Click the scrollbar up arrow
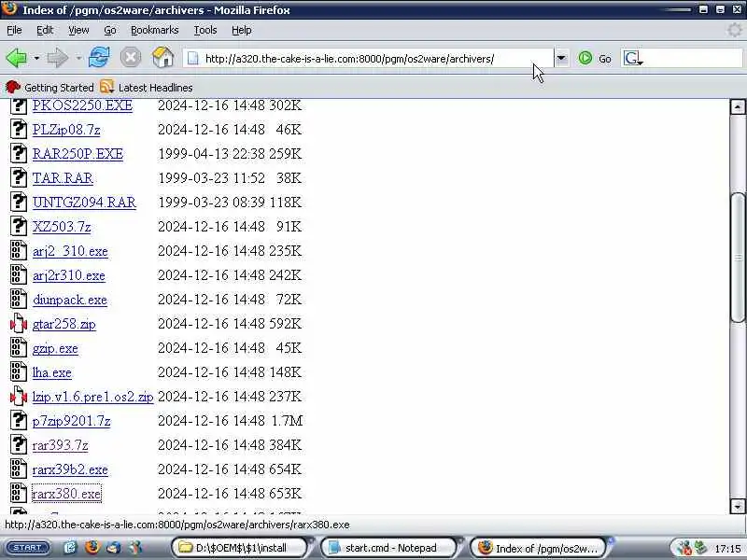Image resolution: width=747 pixels, height=560 pixels. [738, 106]
